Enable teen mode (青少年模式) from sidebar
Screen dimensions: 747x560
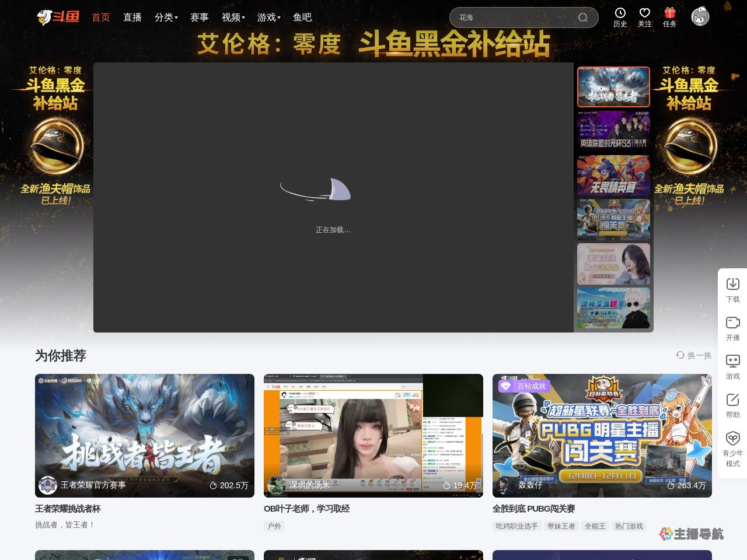coord(732,444)
